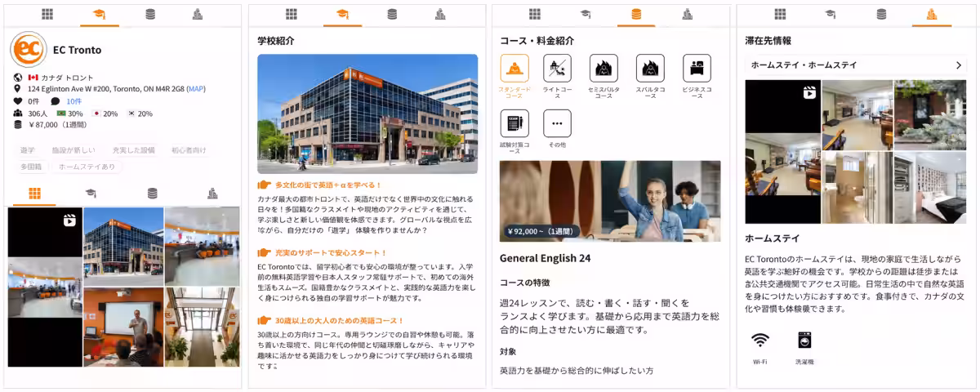Viewport: 980px width, 392px height.
Task: Click the ¥92,000～（1週間） price badge
Action: 541,231
